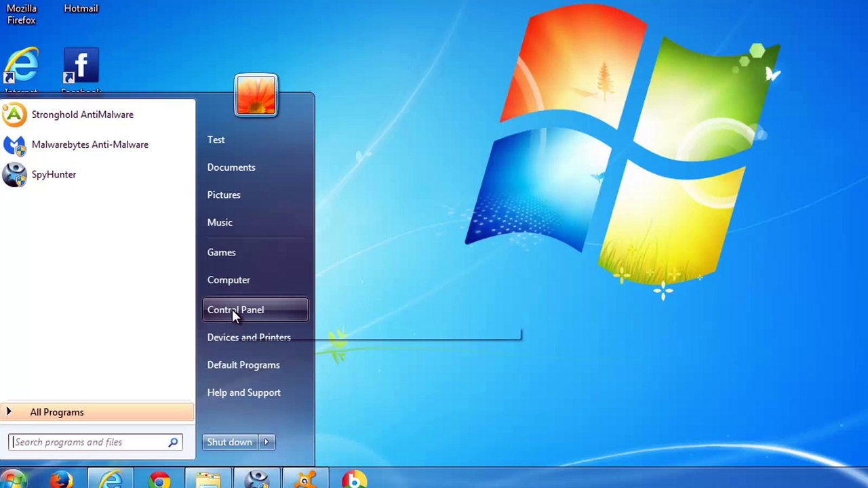Viewport: 868px width, 488px height.
Task: Launch Google Chrome from taskbar
Action: (159, 480)
